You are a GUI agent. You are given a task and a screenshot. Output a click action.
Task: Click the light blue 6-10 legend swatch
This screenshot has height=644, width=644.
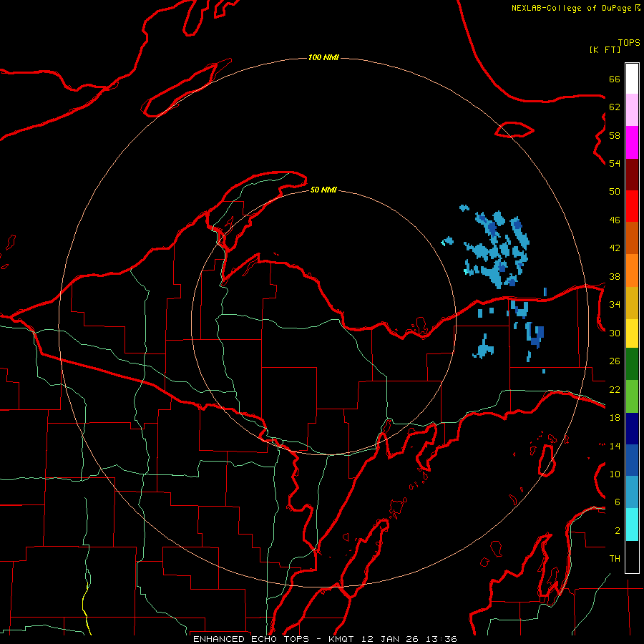[x=632, y=492]
